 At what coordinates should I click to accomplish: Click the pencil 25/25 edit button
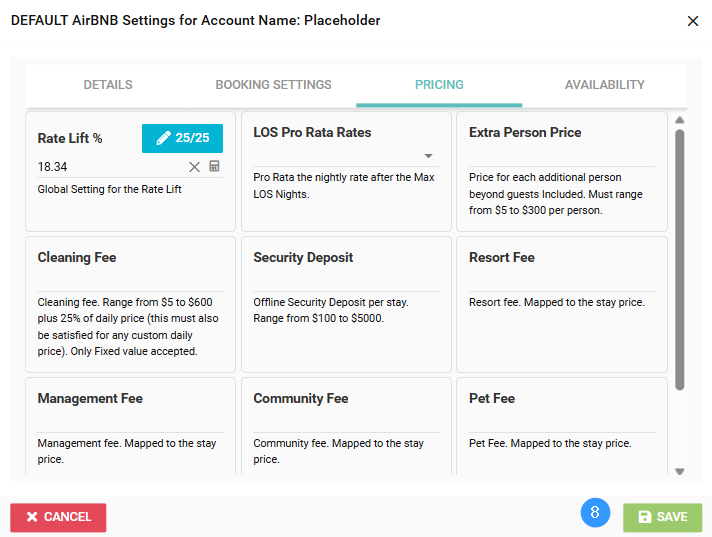click(x=182, y=138)
